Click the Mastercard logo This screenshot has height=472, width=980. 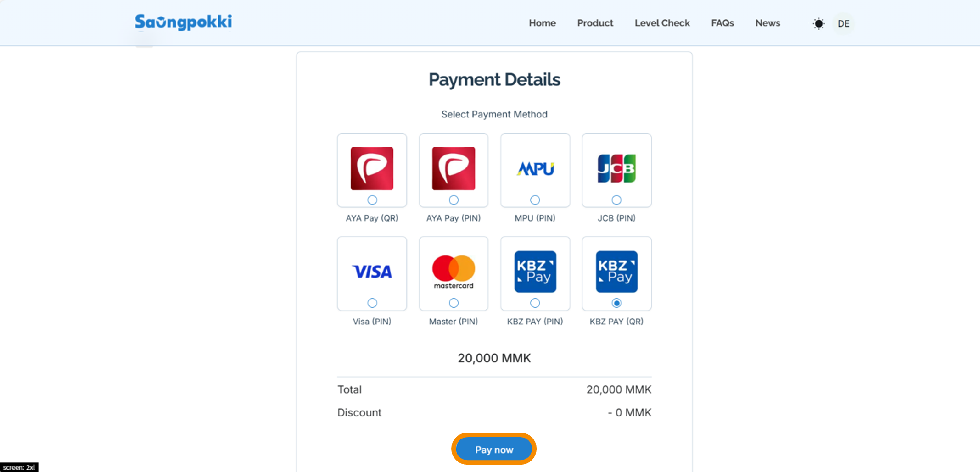click(454, 272)
